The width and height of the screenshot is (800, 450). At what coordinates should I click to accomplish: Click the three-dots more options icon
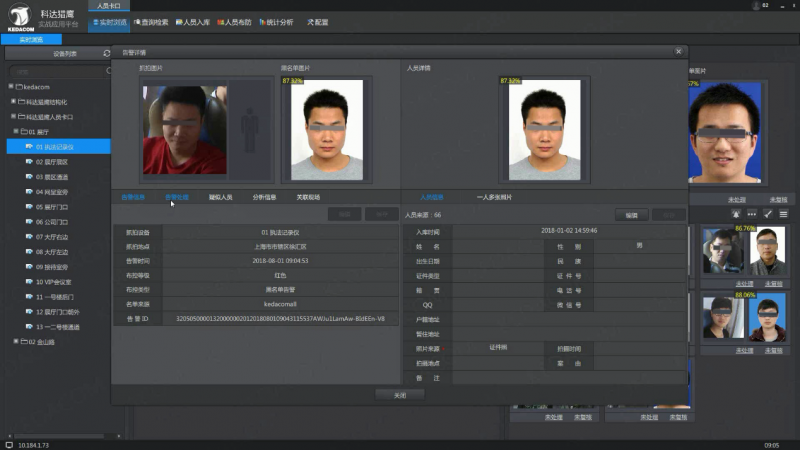point(751,214)
